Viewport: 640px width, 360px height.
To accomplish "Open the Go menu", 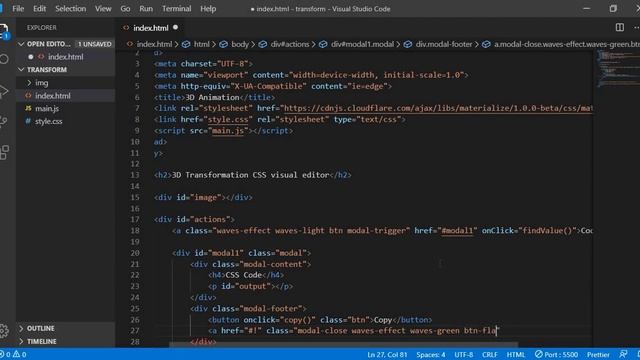I will (x=125, y=9).
